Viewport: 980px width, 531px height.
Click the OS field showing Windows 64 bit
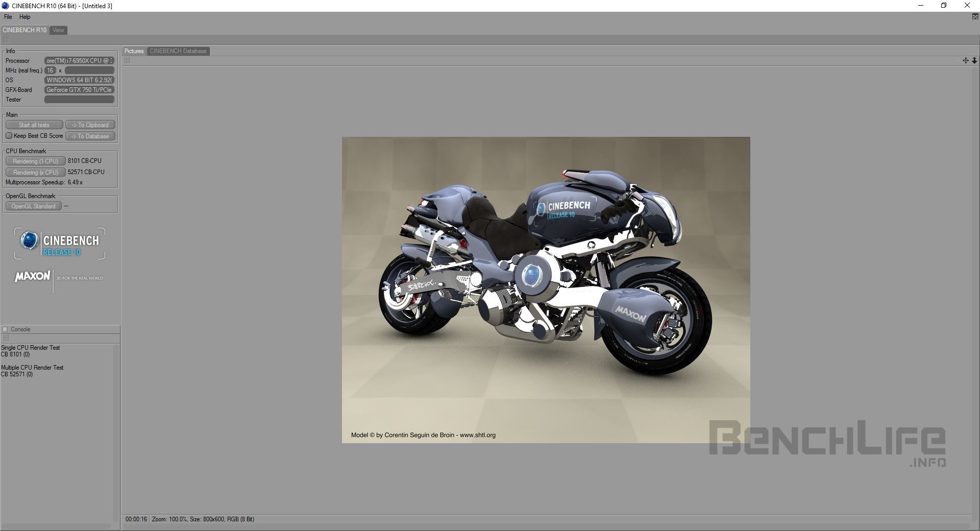79,80
